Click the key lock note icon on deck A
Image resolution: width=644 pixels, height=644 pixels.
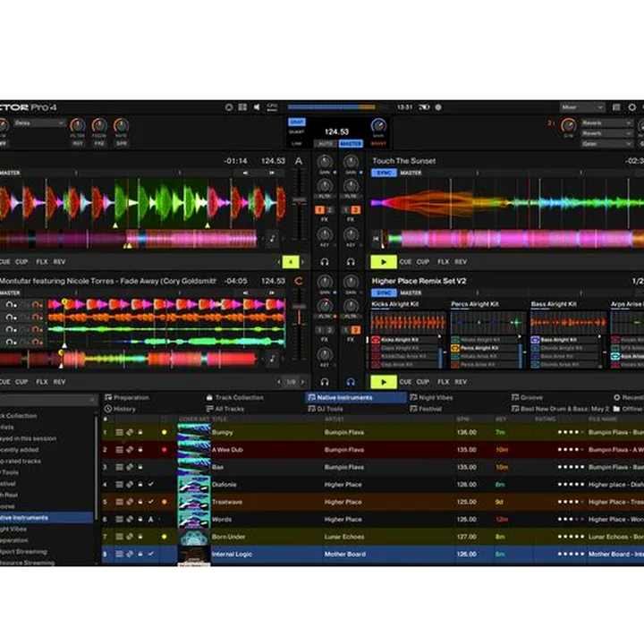tap(272, 239)
